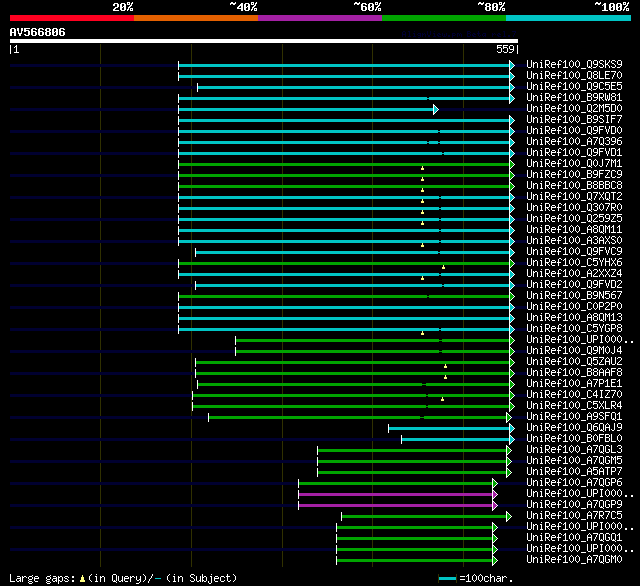Click the cyan alignment bar for Q9SKS9
This screenshot has width=640, height=586.
coord(346,65)
